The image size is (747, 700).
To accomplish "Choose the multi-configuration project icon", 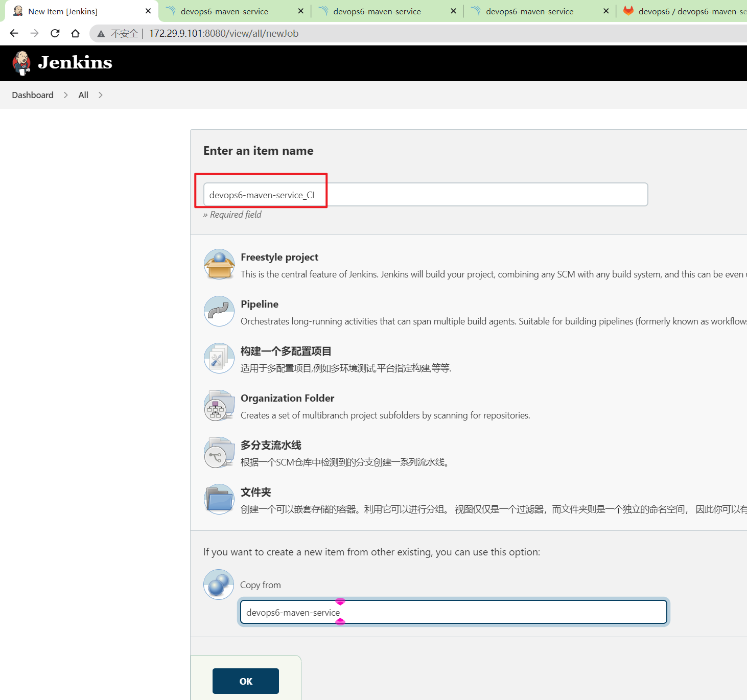I will coord(219,358).
